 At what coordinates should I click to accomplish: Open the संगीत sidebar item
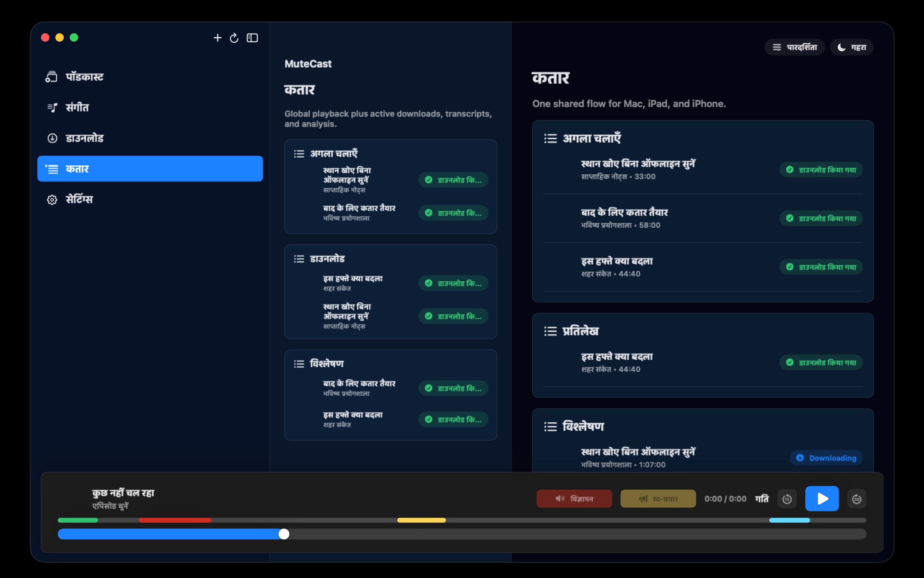[150, 108]
